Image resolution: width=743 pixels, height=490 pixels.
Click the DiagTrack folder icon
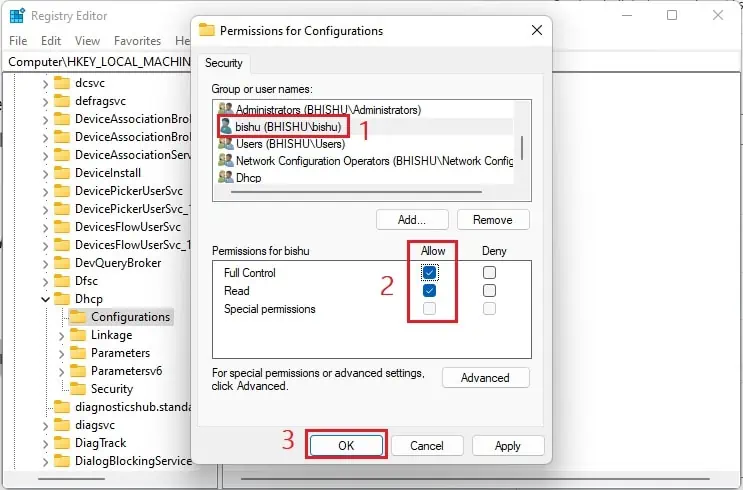62,443
